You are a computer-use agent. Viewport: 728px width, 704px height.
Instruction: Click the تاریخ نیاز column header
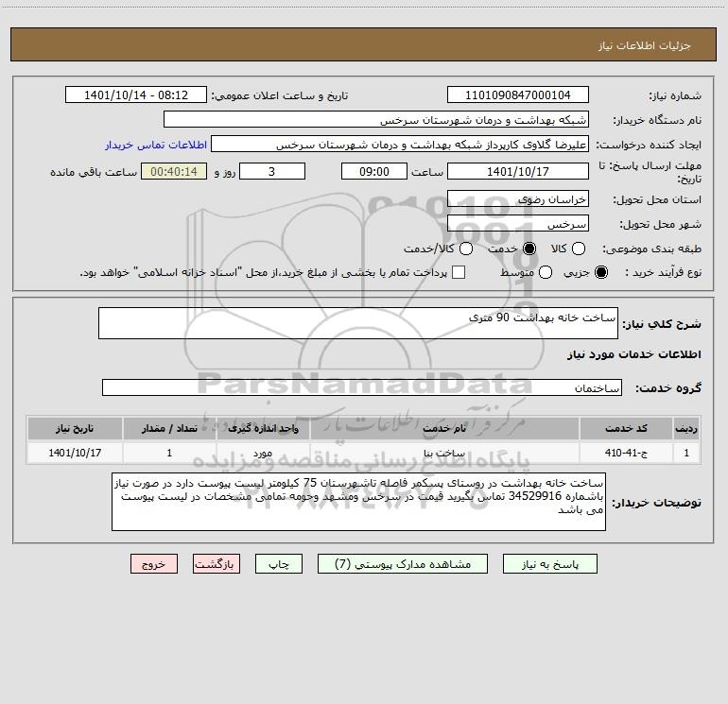tap(75, 428)
